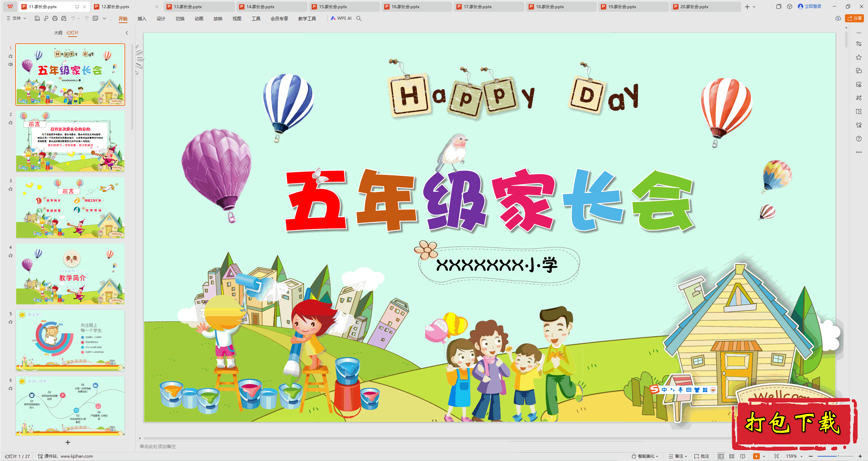The height and width of the screenshot is (461, 868).
Task: Click the Redo arrow icon
Action: pos(87,18)
